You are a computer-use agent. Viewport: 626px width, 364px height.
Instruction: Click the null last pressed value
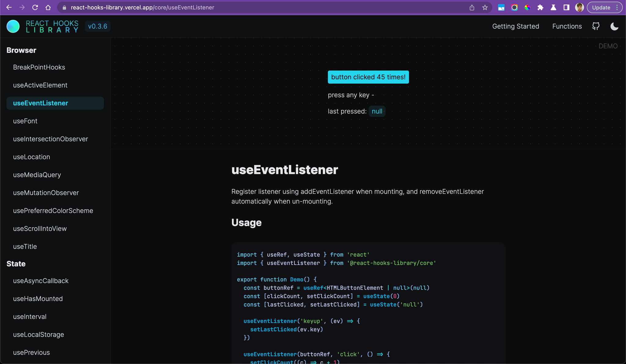point(377,111)
